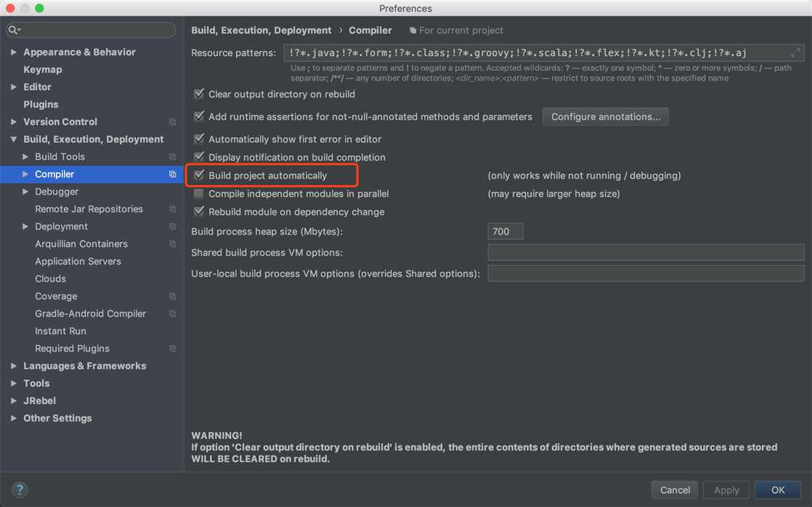
Task: Click project-level icon beside Required Plugins
Action: click(172, 349)
